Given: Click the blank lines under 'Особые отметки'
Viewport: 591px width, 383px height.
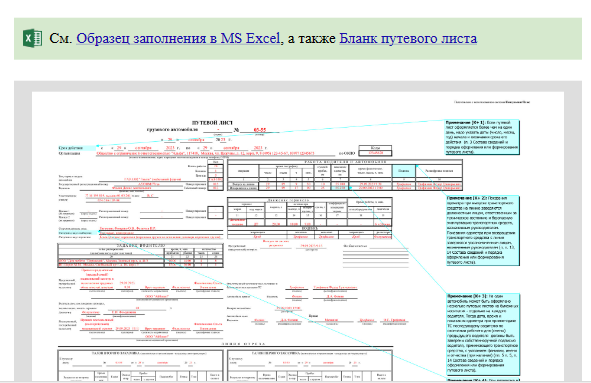Looking at the screenshot, I should (x=375, y=259).
